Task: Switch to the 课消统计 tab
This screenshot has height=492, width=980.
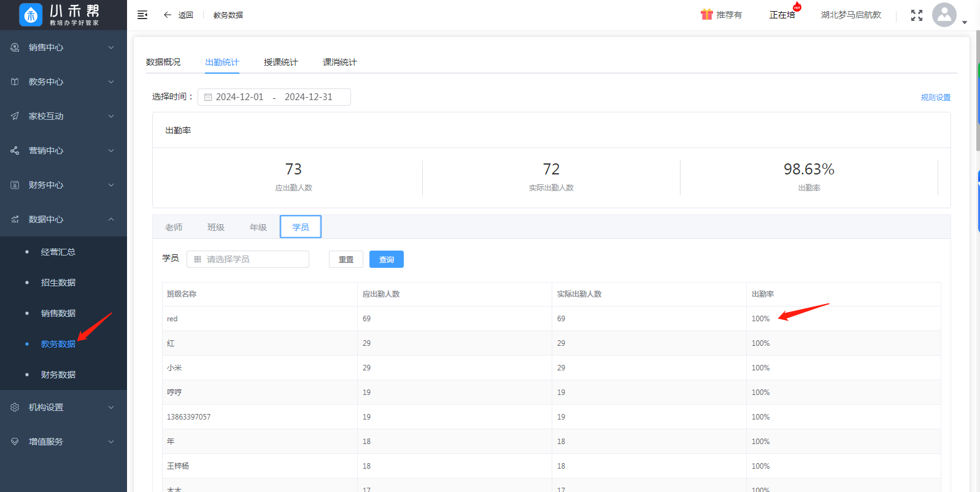Action: point(340,62)
